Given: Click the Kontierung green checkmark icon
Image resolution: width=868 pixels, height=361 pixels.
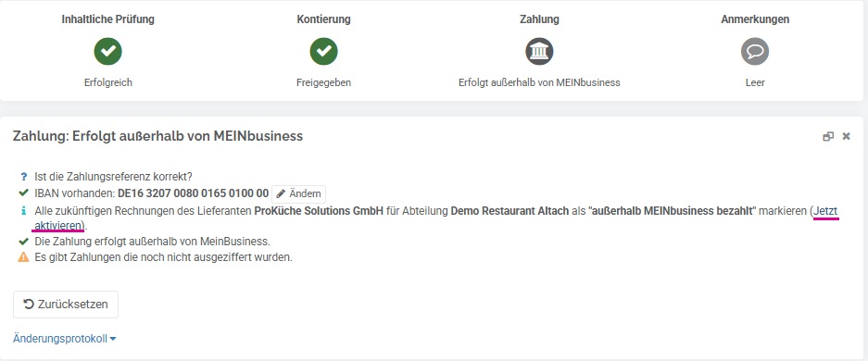Looking at the screenshot, I should tap(324, 52).
